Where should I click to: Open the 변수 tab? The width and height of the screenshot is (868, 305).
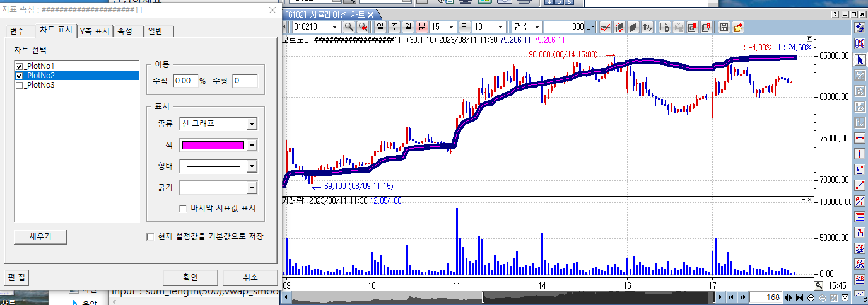click(18, 31)
